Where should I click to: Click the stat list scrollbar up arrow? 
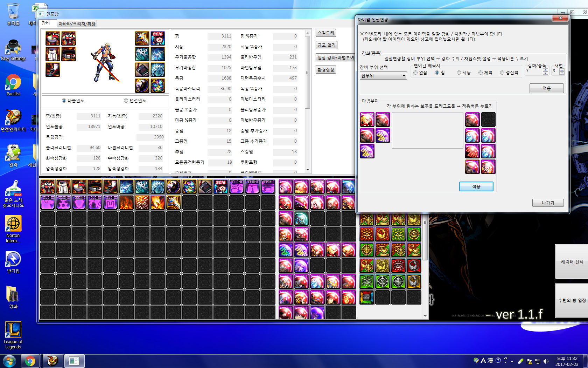[308, 33]
